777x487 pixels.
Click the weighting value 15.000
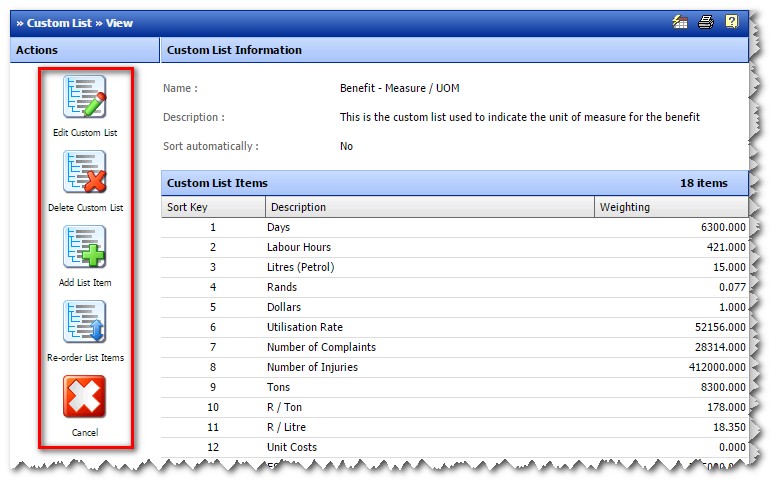pos(729,267)
